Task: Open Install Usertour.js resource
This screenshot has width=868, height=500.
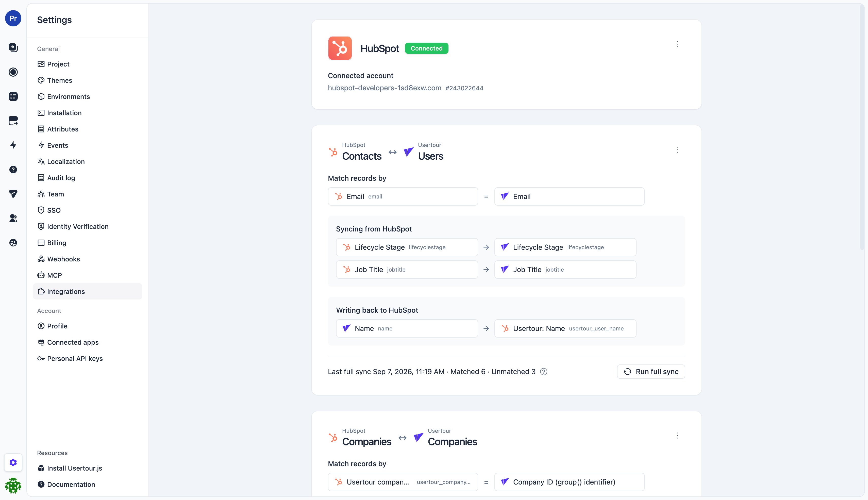Action: (x=87, y=468)
